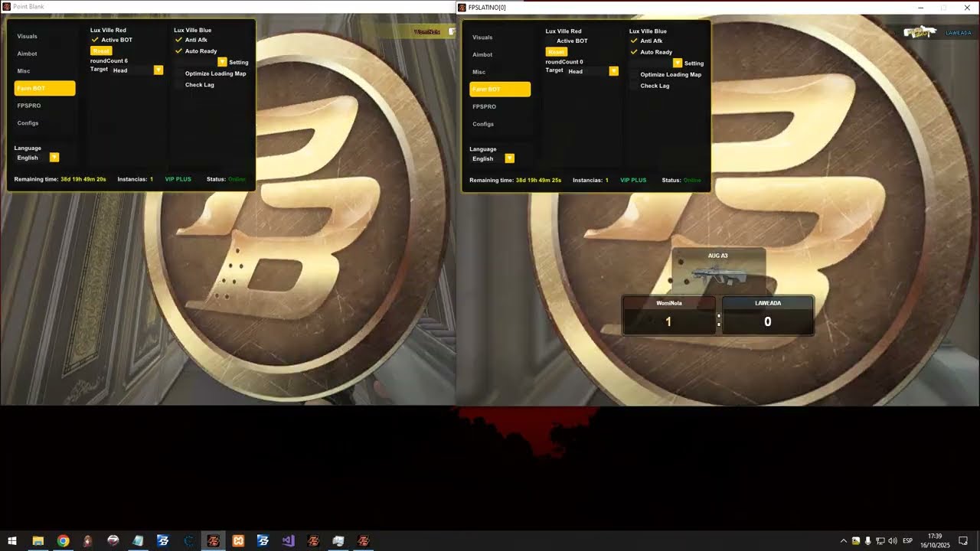Screen dimensions: 980x551
Task: Enable Check Lag in the FPSLATINO window
Action: pyautogui.click(x=634, y=86)
